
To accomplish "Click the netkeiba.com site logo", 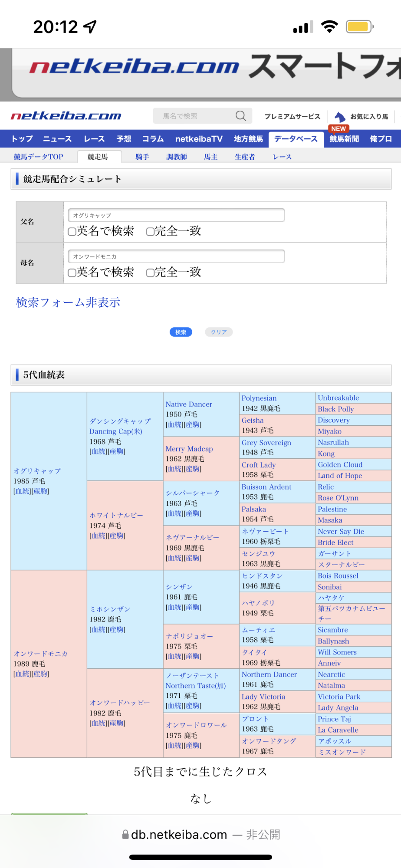I will point(66,116).
